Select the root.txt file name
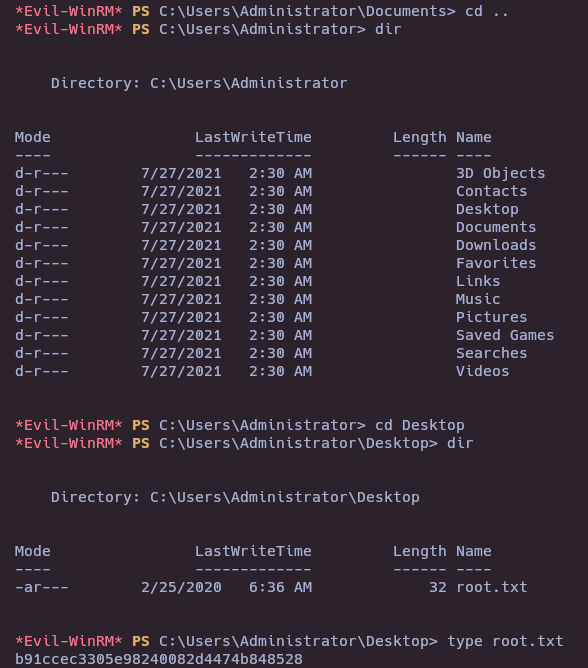 492,587
